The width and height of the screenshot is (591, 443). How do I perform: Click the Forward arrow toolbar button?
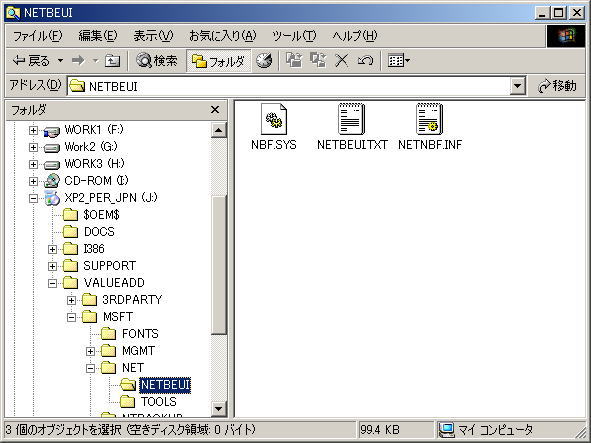click(78, 60)
